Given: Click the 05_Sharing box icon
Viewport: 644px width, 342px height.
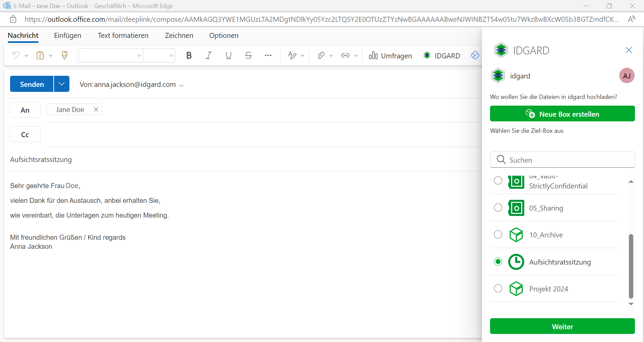Looking at the screenshot, I should [516, 208].
